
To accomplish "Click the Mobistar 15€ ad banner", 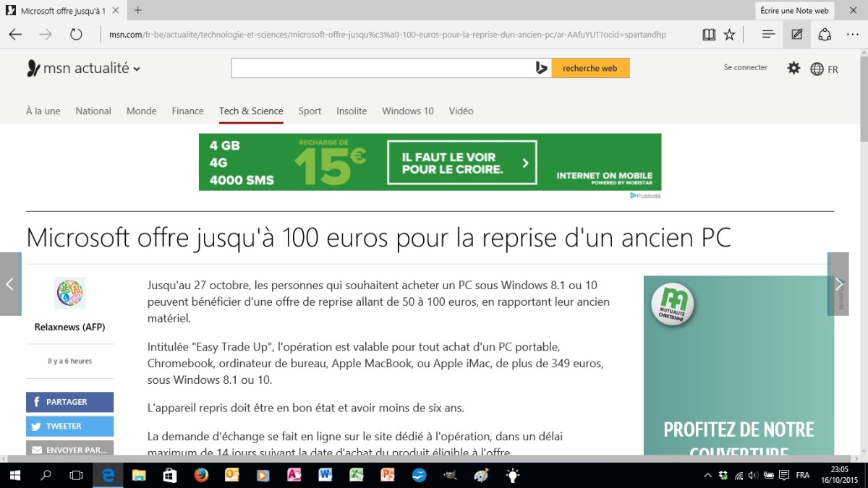I will click(x=430, y=162).
